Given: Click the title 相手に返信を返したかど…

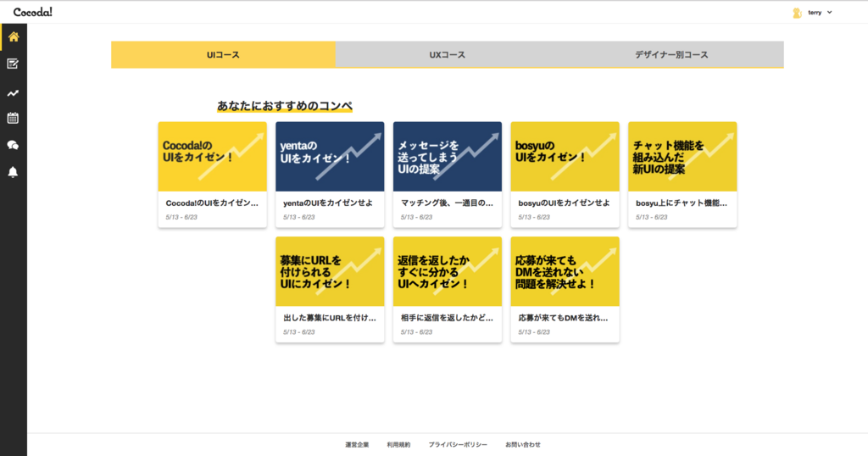Looking at the screenshot, I should (447, 318).
